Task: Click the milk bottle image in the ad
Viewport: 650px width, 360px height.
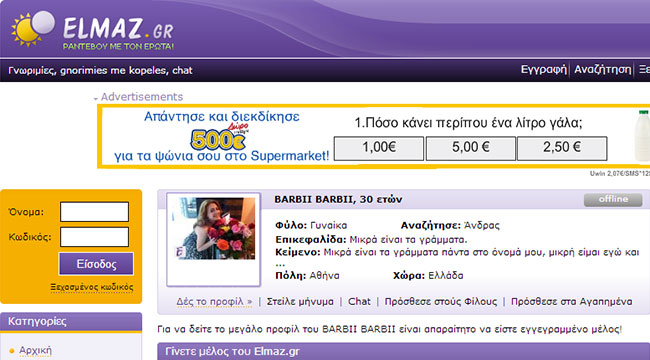Action: (x=642, y=136)
